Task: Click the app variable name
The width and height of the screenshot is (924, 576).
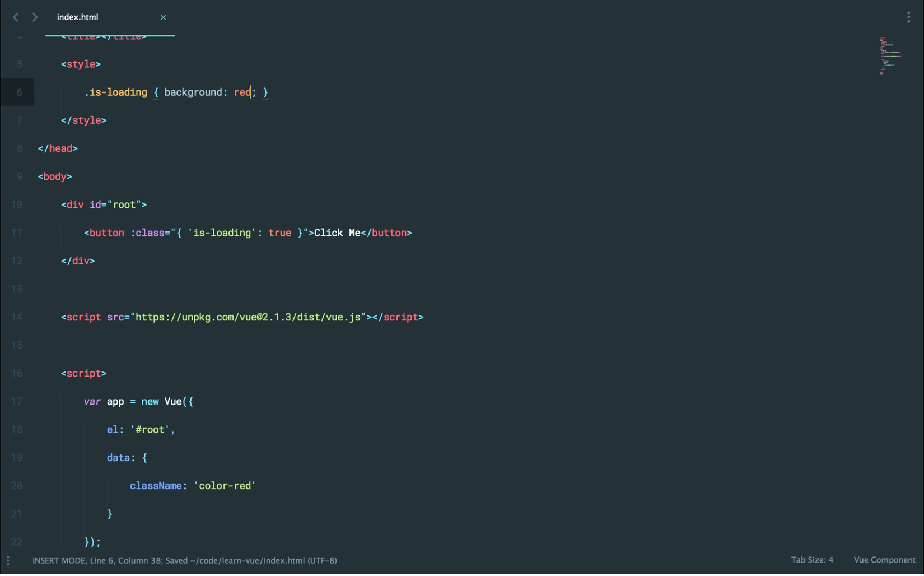Action: click(115, 401)
